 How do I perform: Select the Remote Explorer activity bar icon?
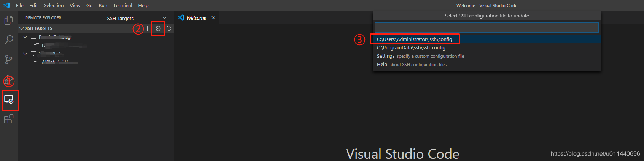click(8, 99)
